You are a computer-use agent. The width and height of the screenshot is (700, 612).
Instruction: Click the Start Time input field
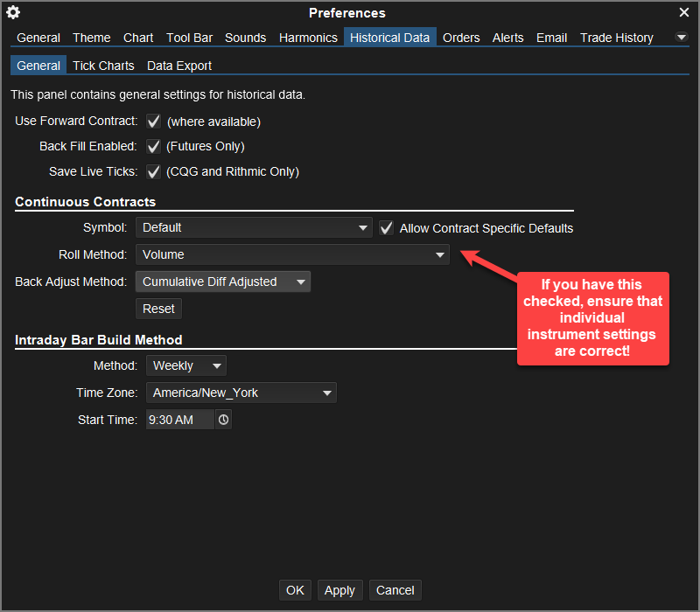179,420
